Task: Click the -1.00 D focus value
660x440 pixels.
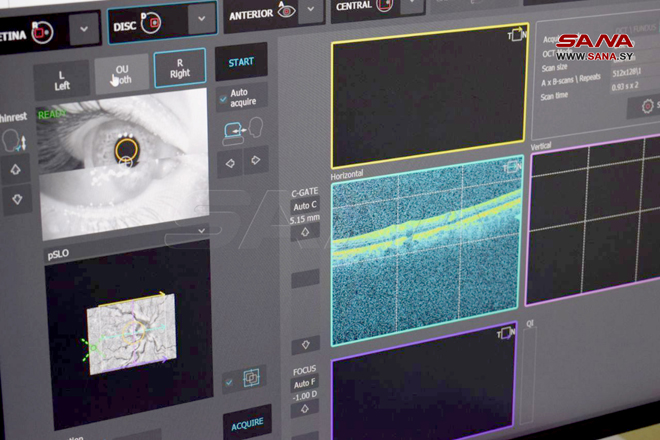Action: [305, 397]
